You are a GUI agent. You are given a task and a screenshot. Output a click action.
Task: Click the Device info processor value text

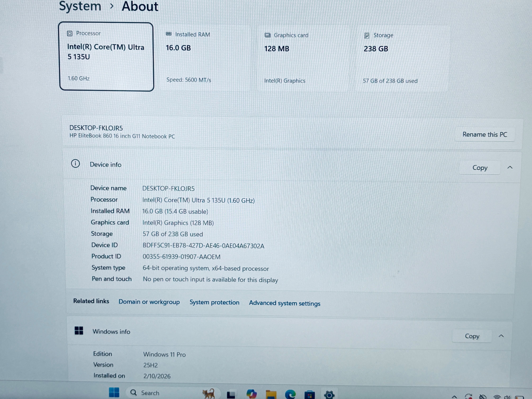(x=198, y=200)
